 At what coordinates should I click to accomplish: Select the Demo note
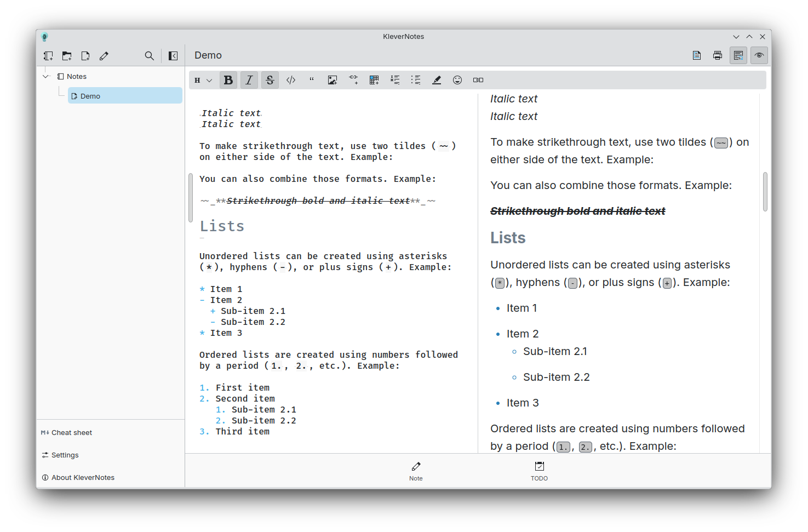click(x=91, y=95)
